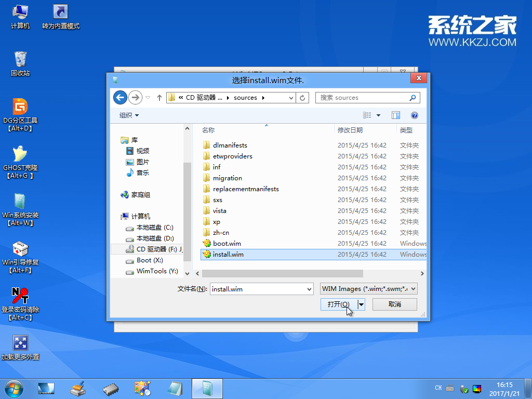Open help via the question mark icon
Viewport: 532px width, 399px height.
[x=414, y=115]
